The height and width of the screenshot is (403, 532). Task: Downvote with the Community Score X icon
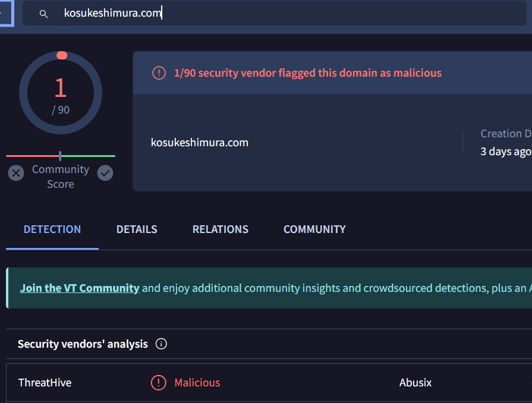[16, 173]
